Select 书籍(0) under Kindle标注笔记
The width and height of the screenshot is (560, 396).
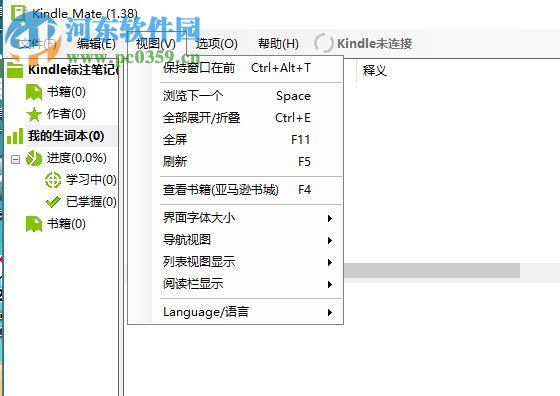(66, 92)
